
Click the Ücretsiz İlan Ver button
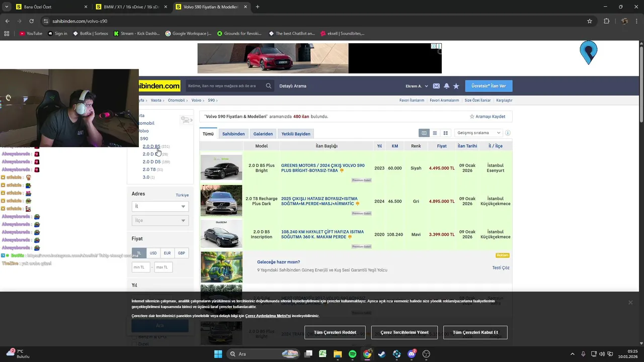[489, 86]
